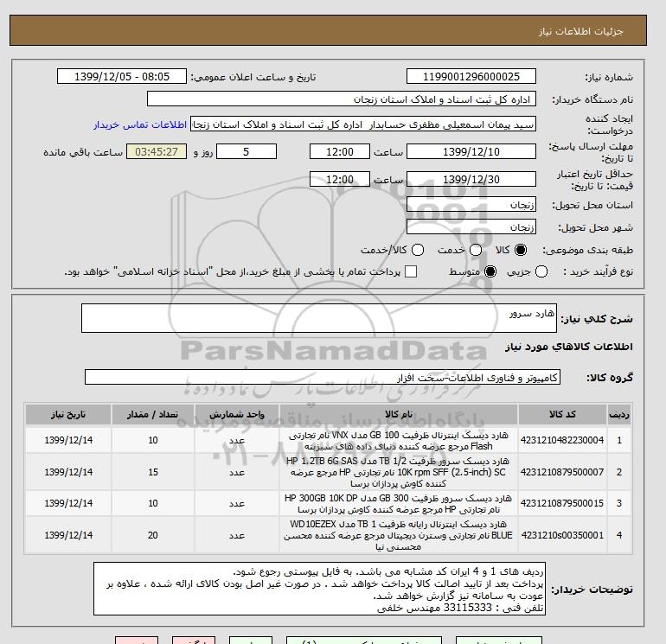Viewport: 666px width, 644px height.
Task: Click the announcement date field 1399/12/05 - 08:05
Action: pyautogui.click(x=122, y=76)
